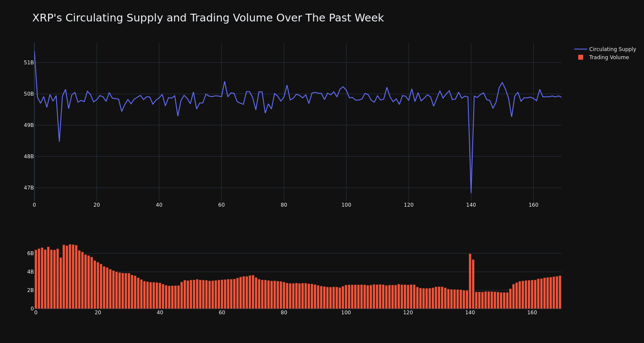Click the x-axis label 20 under supply chart

pyautogui.click(x=97, y=205)
